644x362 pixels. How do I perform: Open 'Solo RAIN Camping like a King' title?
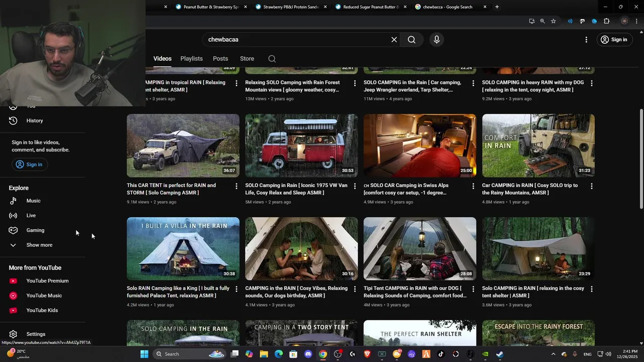pyautogui.click(x=178, y=292)
